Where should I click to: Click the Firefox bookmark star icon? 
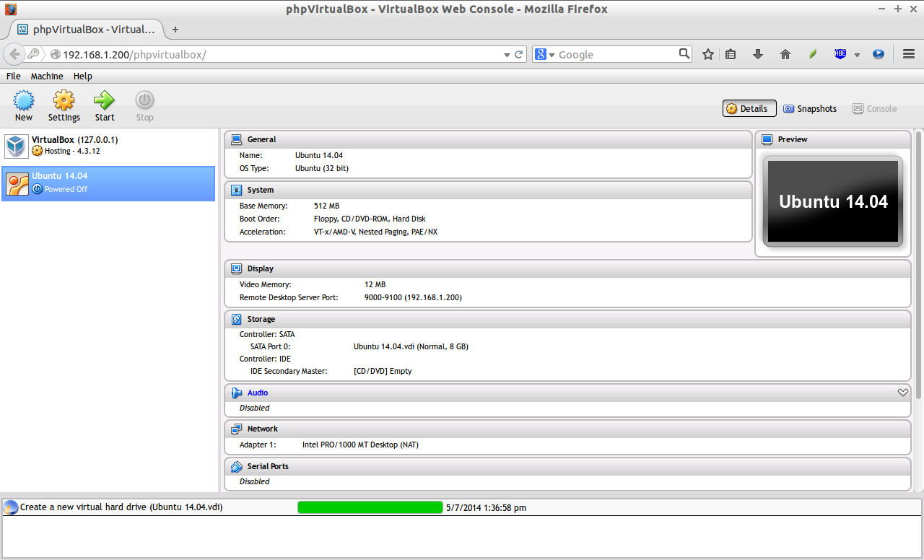pyautogui.click(x=708, y=54)
